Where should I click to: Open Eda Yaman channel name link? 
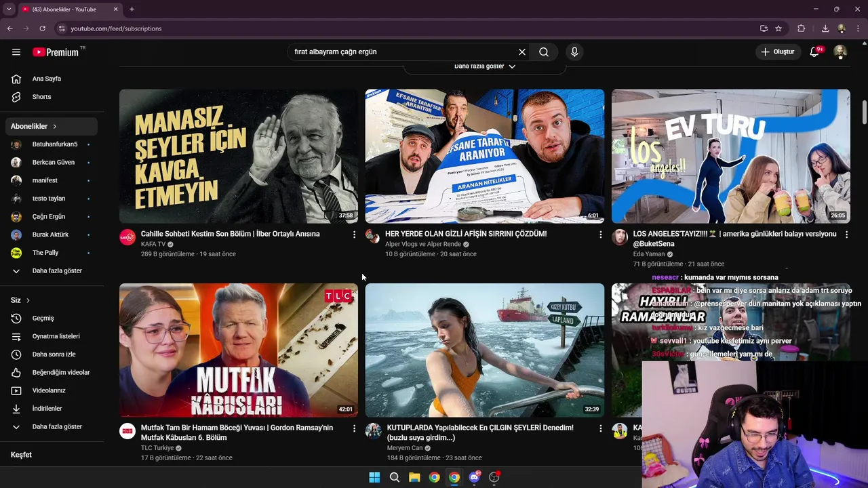coord(649,254)
